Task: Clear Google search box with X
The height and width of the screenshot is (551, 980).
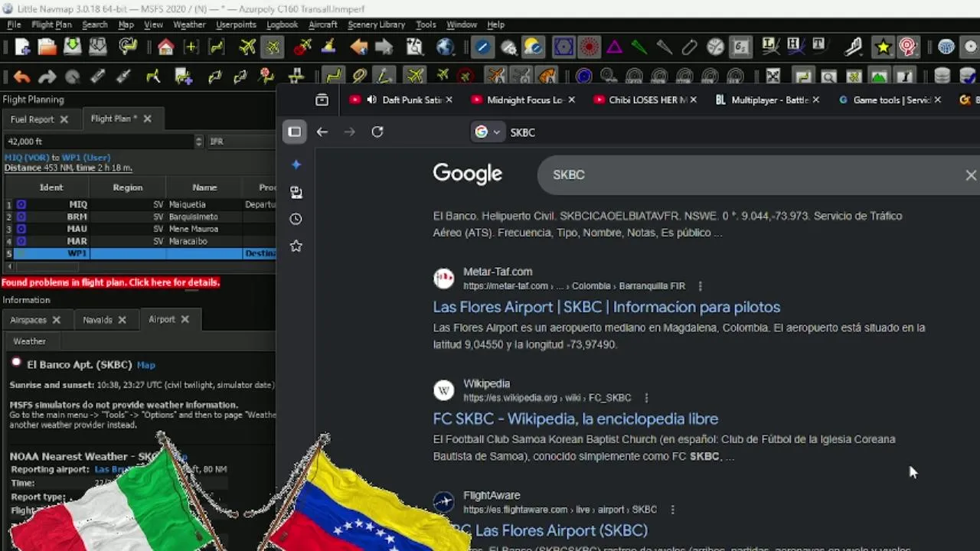Action: click(971, 175)
